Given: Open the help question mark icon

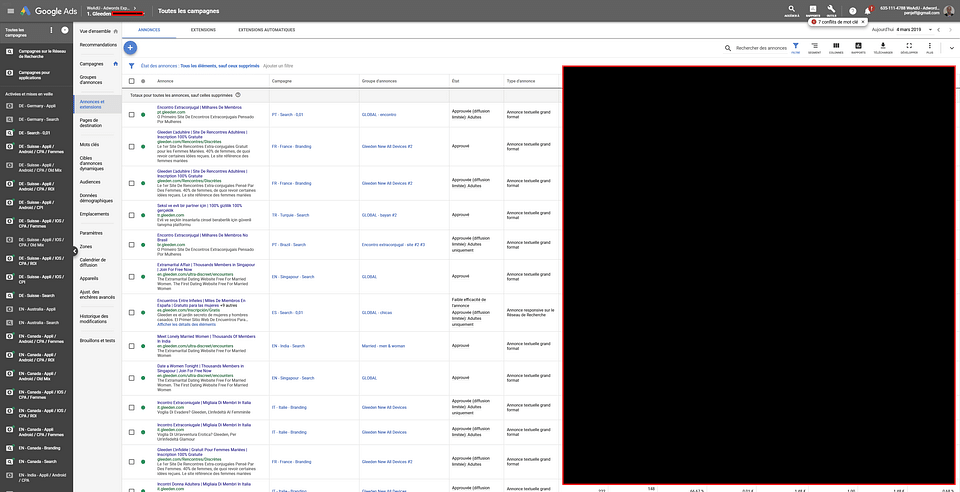Looking at the screenshot, I should pyautogui.click(x=852, y=11).
